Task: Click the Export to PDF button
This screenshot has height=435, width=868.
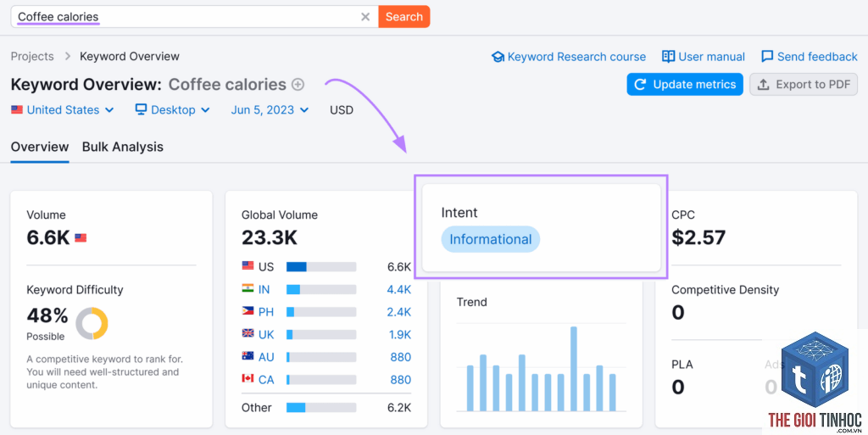Action: click(x=804, y=84)
